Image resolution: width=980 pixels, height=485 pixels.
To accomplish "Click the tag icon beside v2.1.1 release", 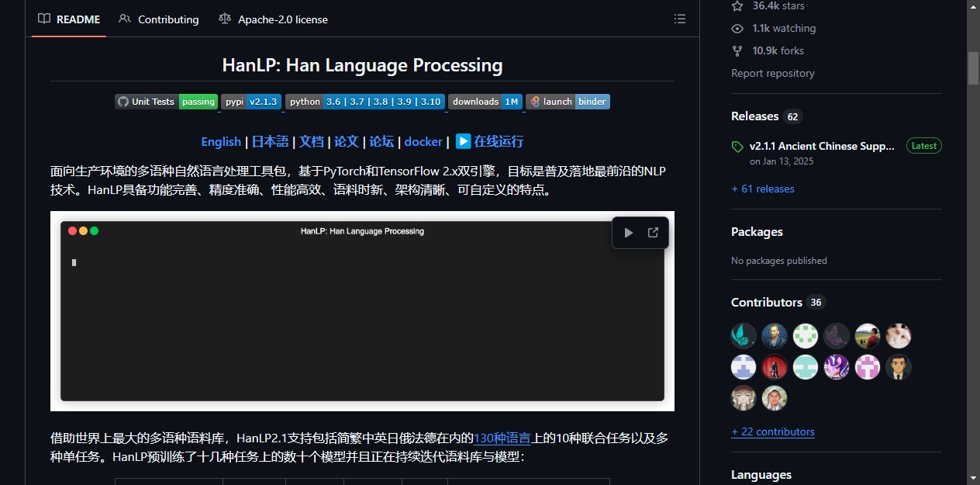I will pyautogui.click(x=737, y=147).
